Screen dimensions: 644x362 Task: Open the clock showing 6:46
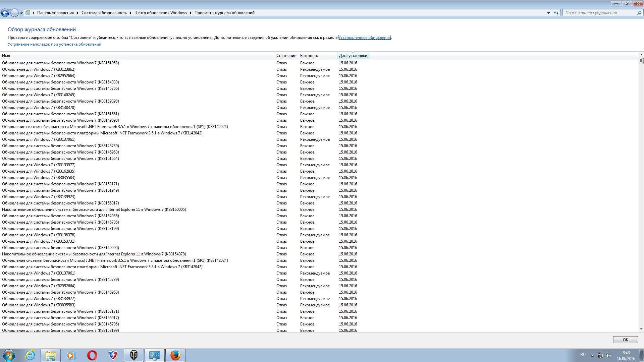tap(626, 356)
